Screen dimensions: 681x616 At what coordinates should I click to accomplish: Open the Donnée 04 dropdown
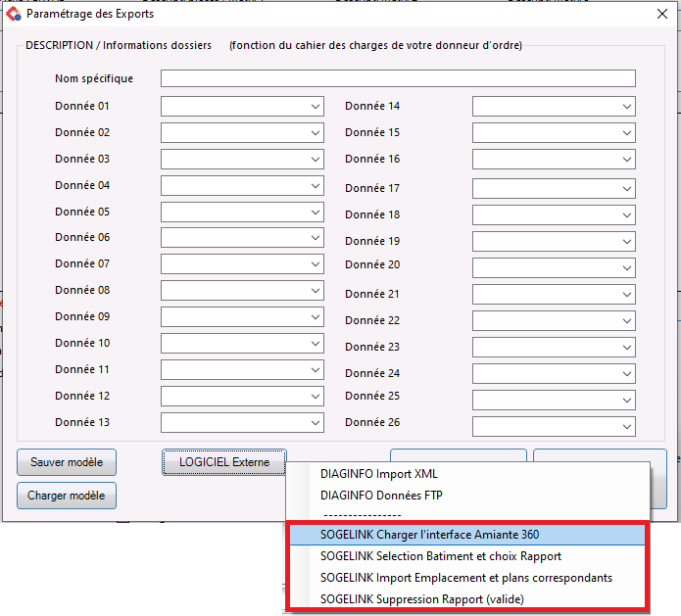[242, 186]
